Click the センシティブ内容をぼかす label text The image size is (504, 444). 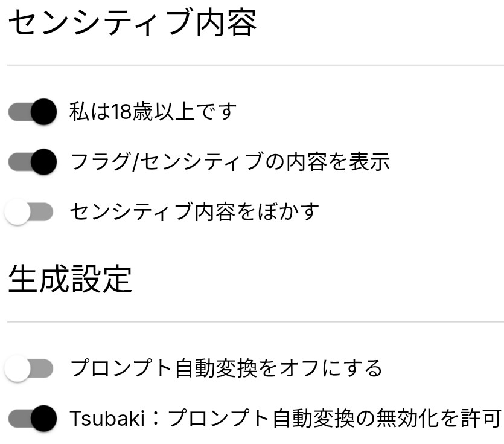click(x=194, y=212)
